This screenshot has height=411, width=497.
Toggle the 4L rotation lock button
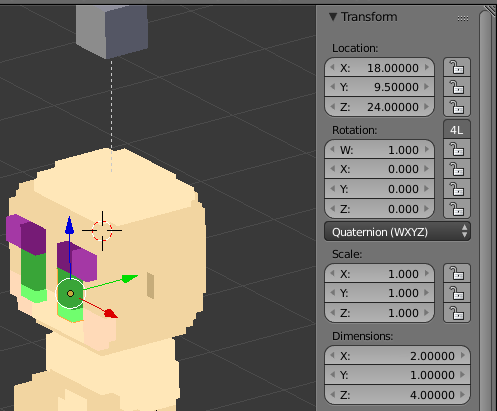[457, 130]
